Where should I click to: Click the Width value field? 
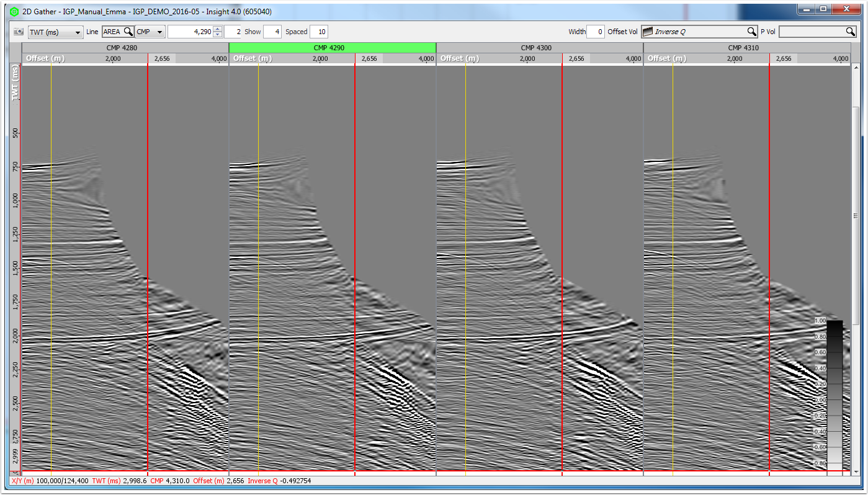pos(596,32)
